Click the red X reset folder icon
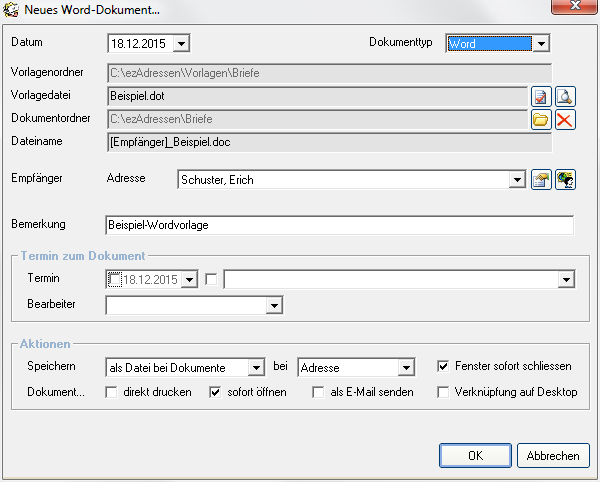This screenshot has width=600, height=482. click(566, 120)
